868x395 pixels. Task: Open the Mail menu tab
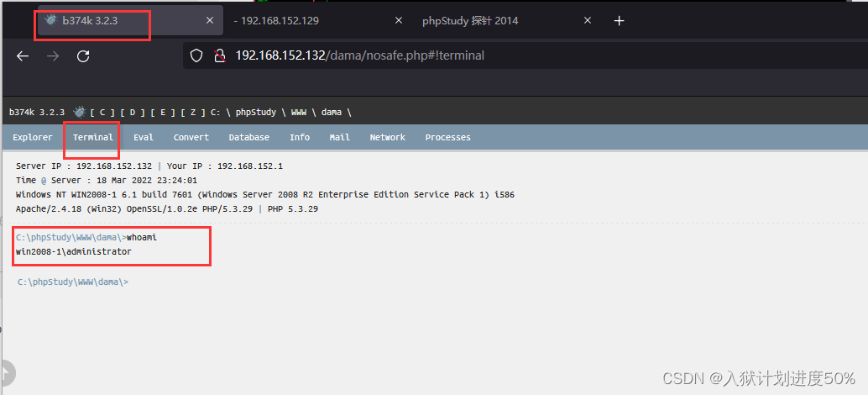(x=339, y=137)
